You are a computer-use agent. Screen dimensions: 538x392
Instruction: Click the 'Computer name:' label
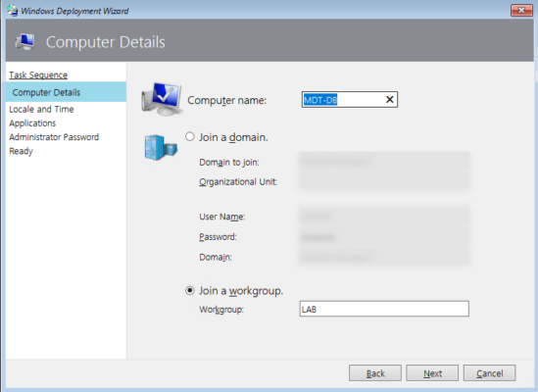click(226, 100)
